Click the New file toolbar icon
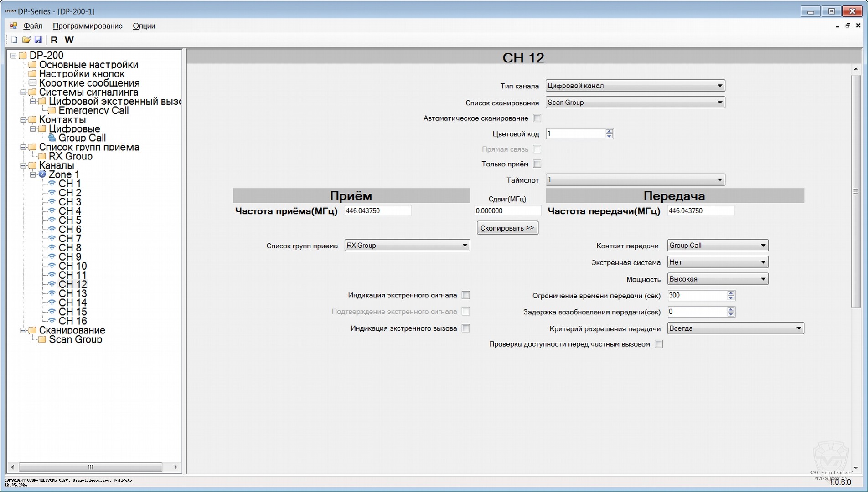 [14, 40]
